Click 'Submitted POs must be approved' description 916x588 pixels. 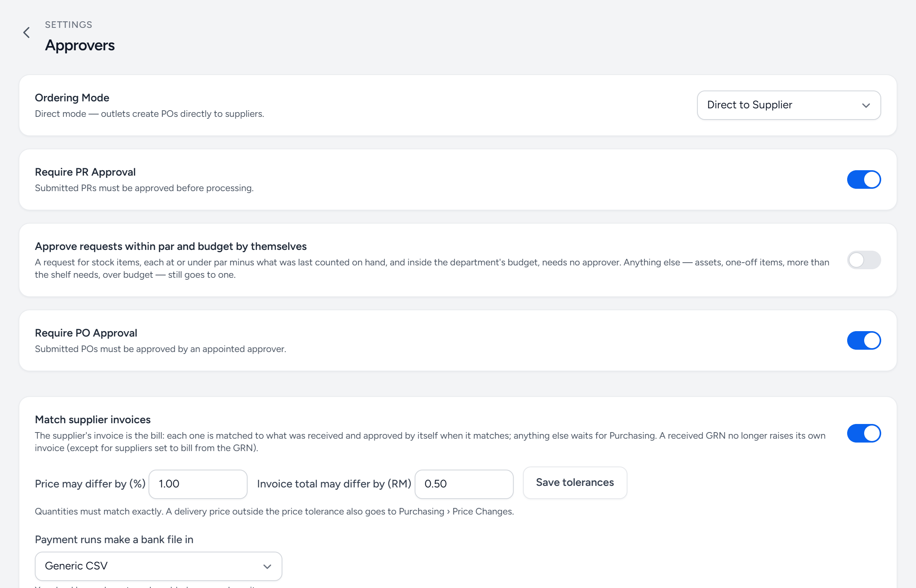(161, 349)
